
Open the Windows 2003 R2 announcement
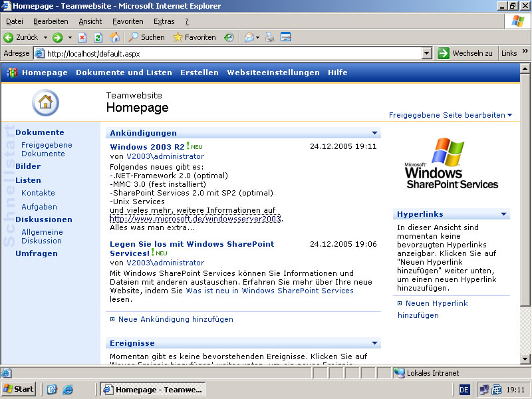coord(147,147)
